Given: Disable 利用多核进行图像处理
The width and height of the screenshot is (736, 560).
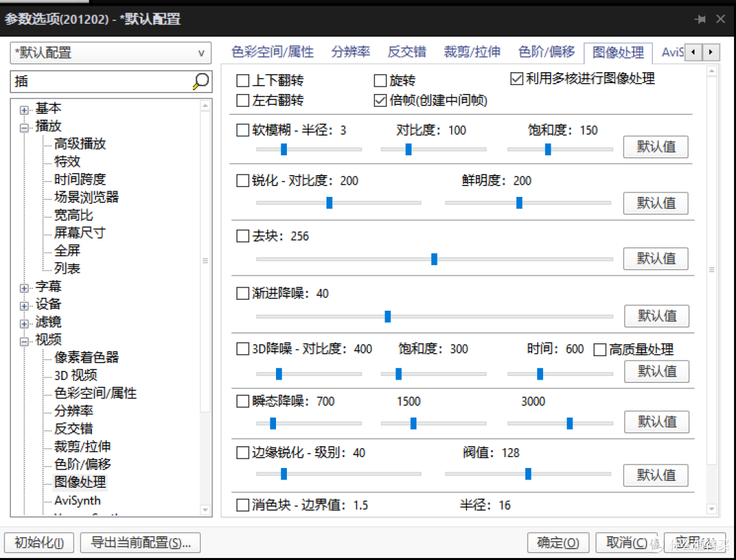Looking at the screenshot, I should [x=517, y=78].
